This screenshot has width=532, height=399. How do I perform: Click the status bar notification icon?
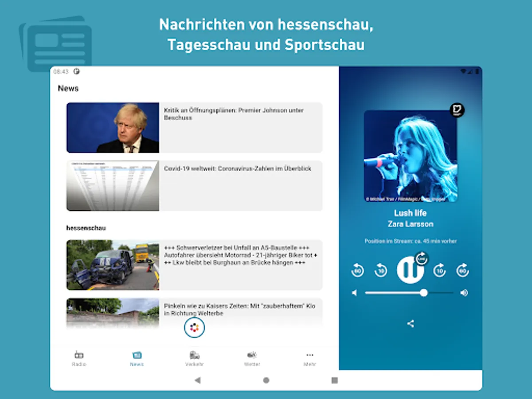pos(76,71)
